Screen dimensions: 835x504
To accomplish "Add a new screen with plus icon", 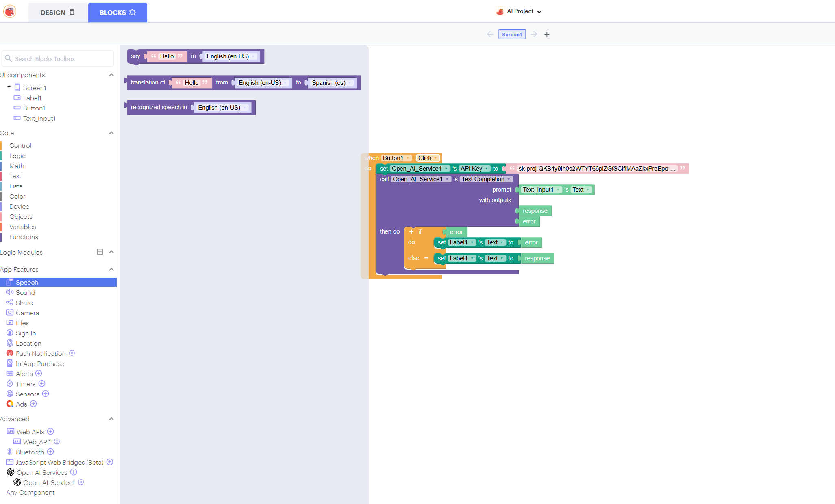I will coord(547,34).
